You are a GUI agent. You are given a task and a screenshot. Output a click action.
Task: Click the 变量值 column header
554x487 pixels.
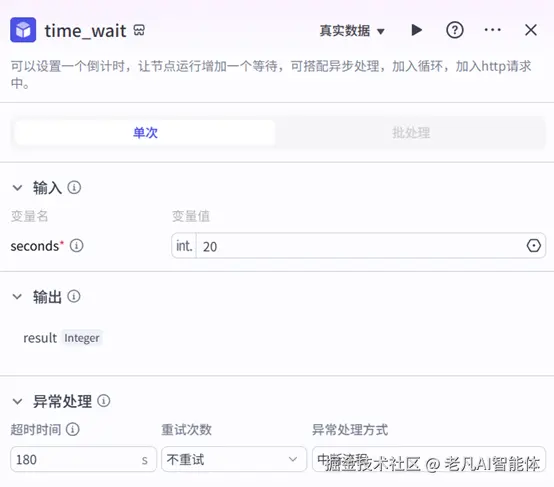[x=191, y=216]
